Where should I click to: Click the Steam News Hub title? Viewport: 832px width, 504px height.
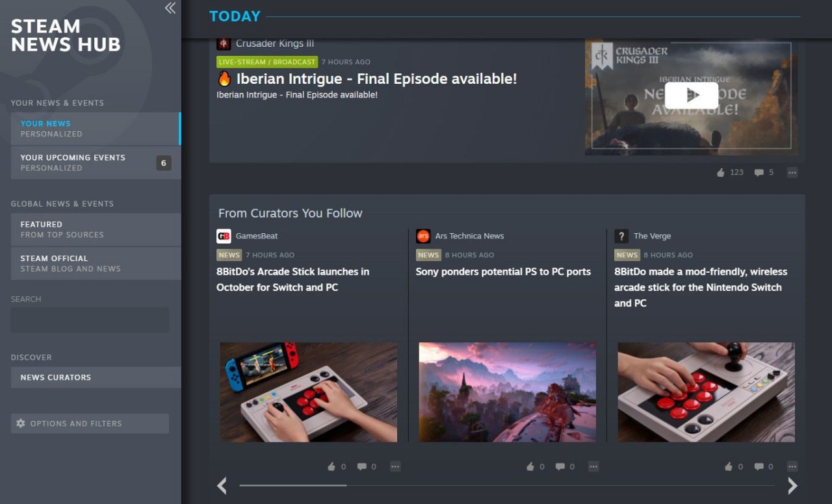(66, 36)
